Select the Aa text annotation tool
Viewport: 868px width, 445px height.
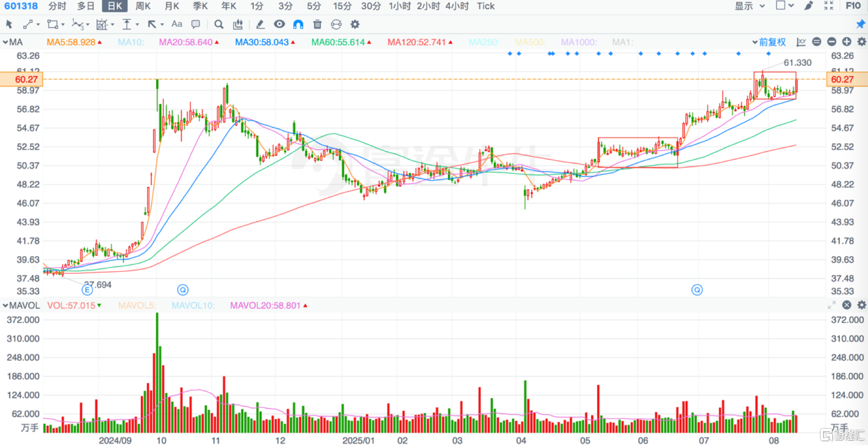point(177,24)
